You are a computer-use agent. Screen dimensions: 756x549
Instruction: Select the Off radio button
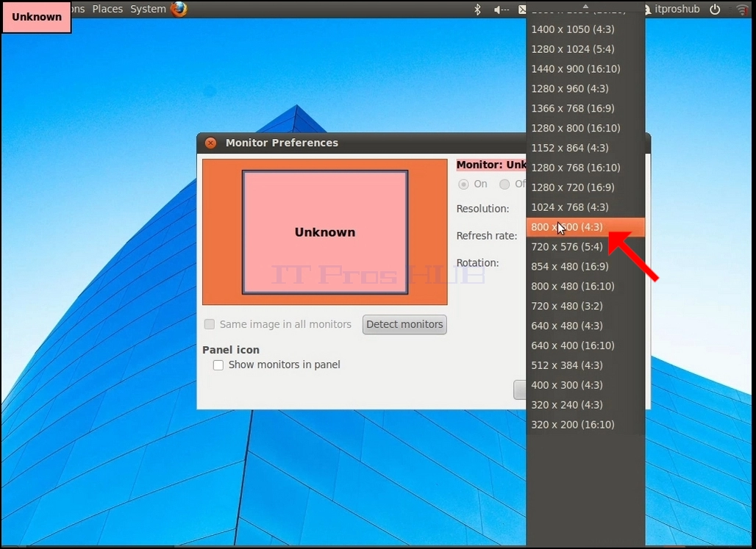(504, 184)
